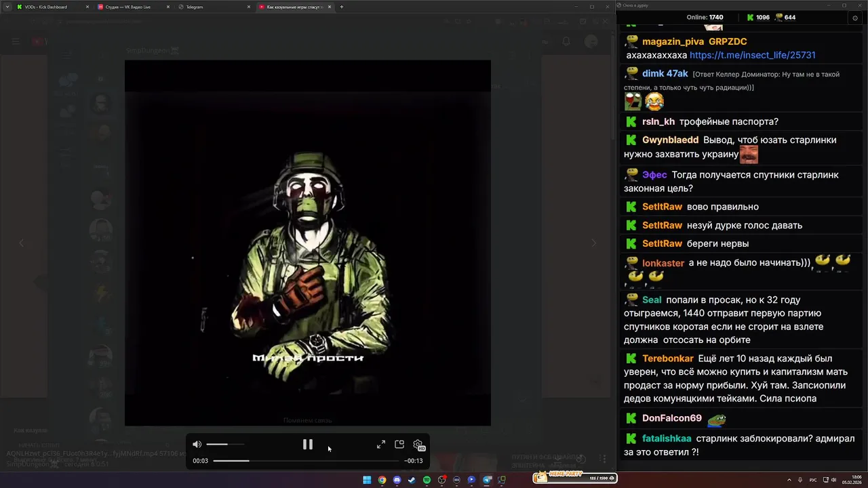Click username Gwynblaedd in chat
868x488 pixels.
[x=670, y=140]
